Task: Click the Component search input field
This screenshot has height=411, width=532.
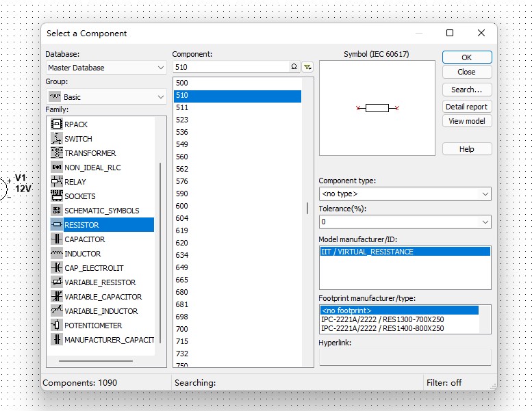Action: 231,67
